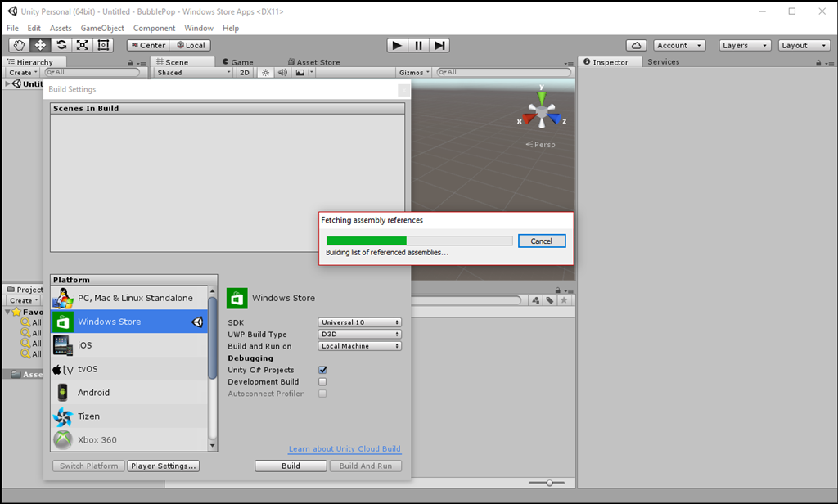Switch to the Asset Store tab
838x504 pixels.
point(313,62)
